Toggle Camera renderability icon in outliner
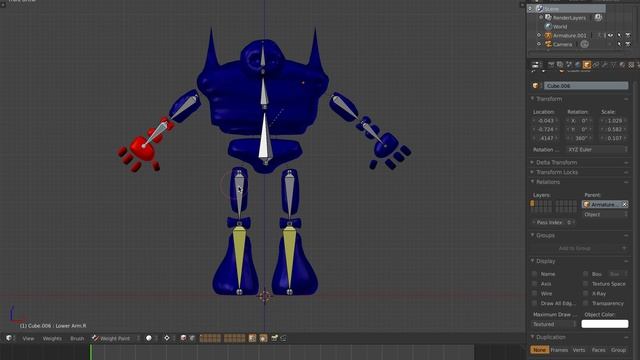 coord(628,44)
